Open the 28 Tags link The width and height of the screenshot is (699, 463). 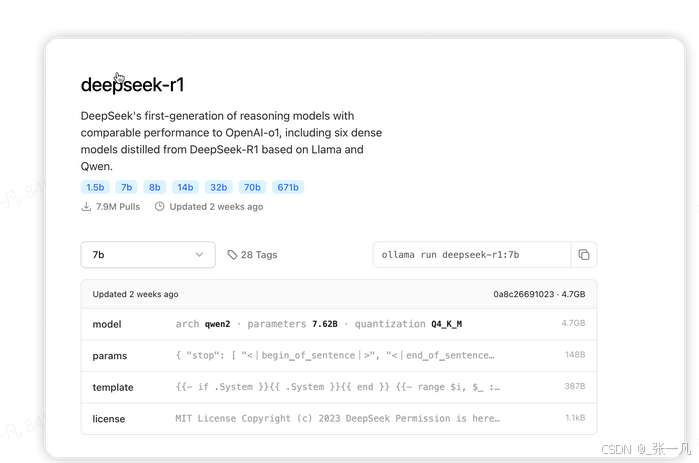point(252,254)
